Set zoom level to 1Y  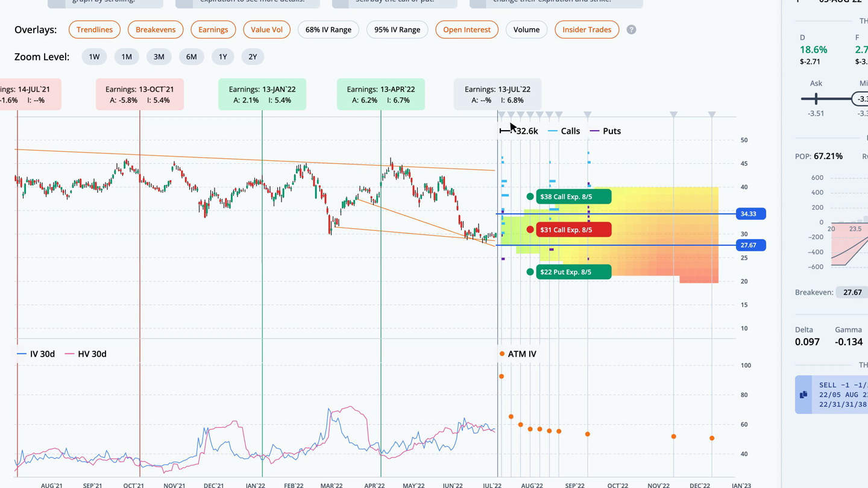click(x=223, y=57)
